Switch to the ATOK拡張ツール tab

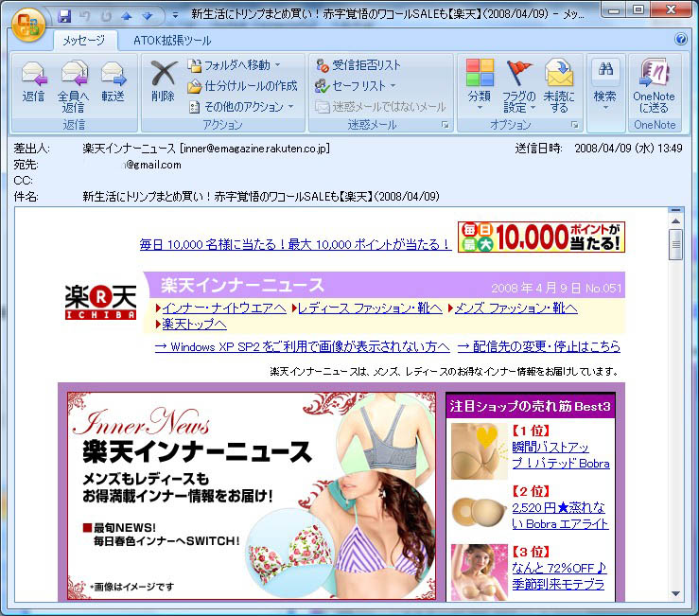pos(172,41)
